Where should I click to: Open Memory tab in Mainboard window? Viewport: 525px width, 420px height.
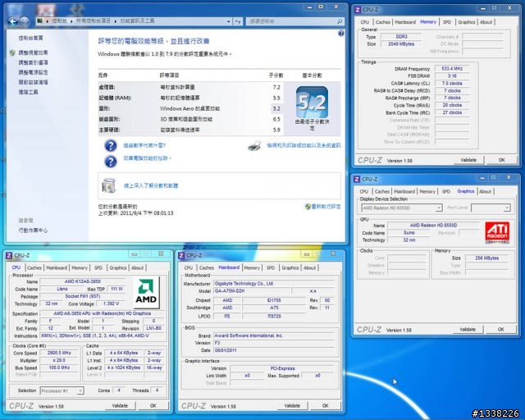click(x=252, y=268)
